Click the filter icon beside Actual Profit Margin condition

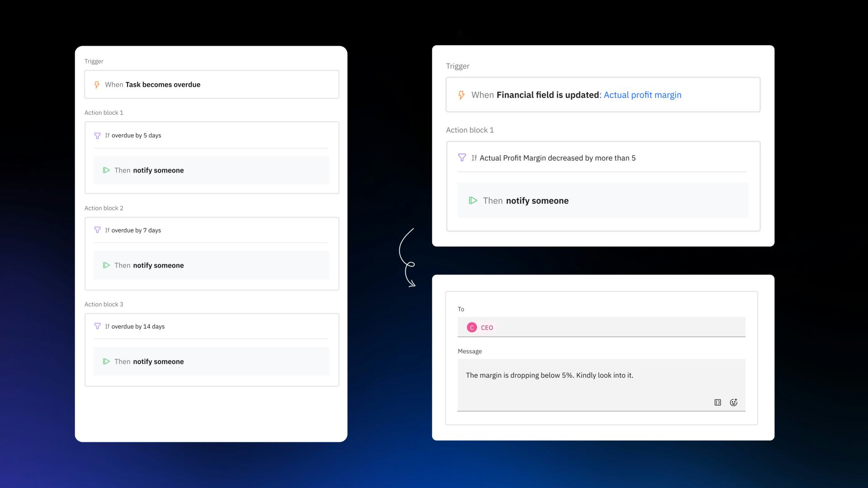(462, 158)
